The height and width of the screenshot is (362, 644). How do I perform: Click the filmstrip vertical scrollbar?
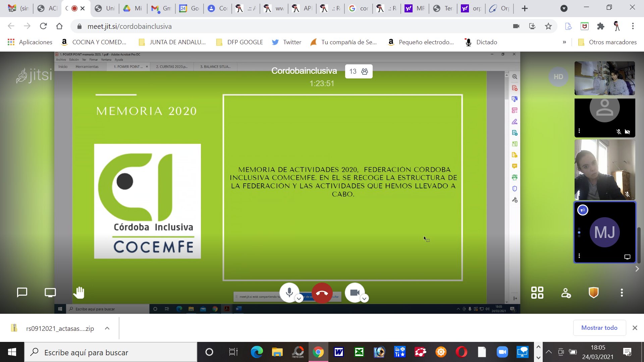click(x=639, y=245)
